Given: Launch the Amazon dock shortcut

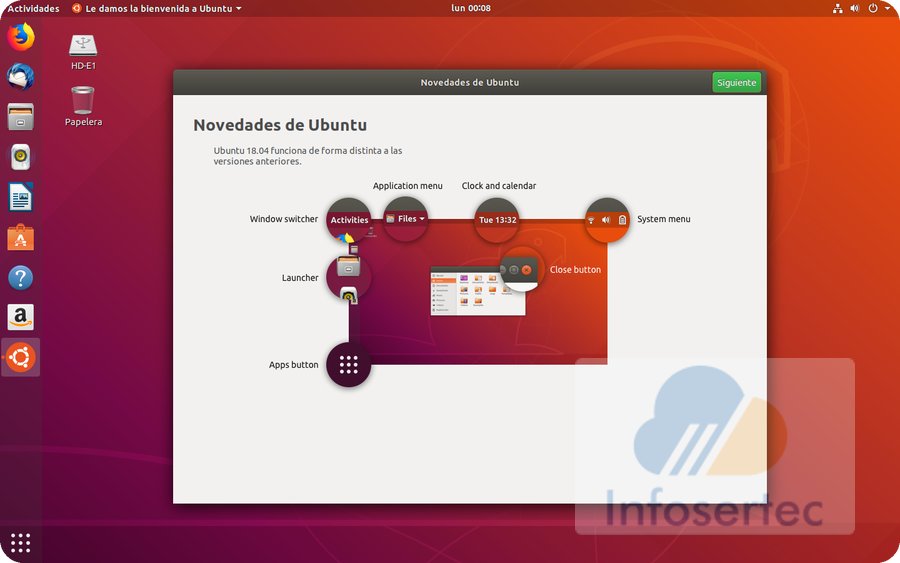Looking at the screenshot, I should pyautogui.click(x=20, y=317).
